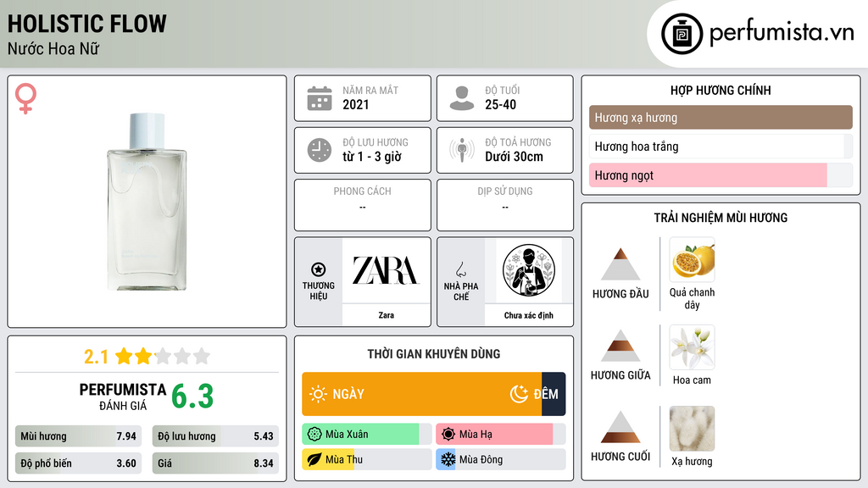Click the leaf icon beside Mùa Thu

(x=314, y=460)
